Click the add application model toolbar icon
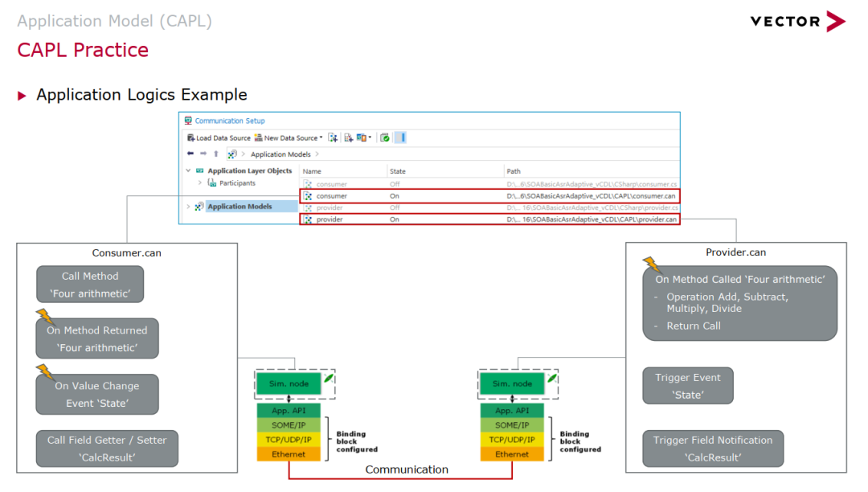Screen dimensions: 868x492 (334, 137)
